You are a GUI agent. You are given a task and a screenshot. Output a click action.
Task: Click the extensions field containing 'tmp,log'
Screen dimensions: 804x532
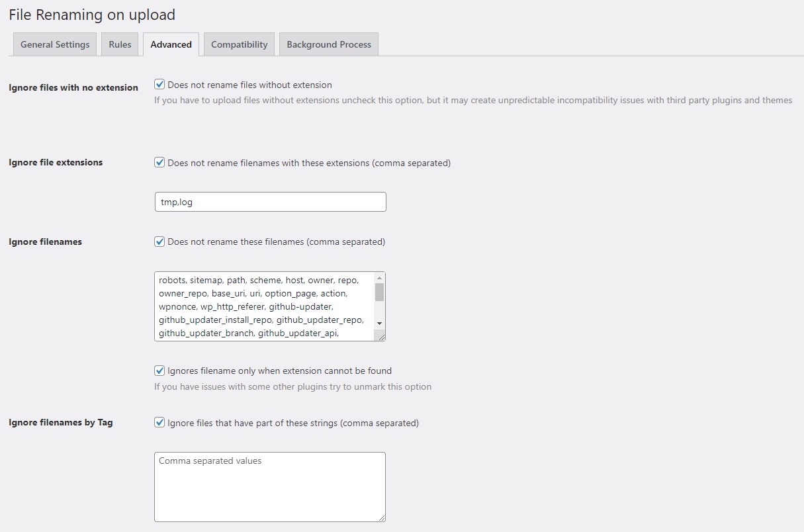coord(270,201)
